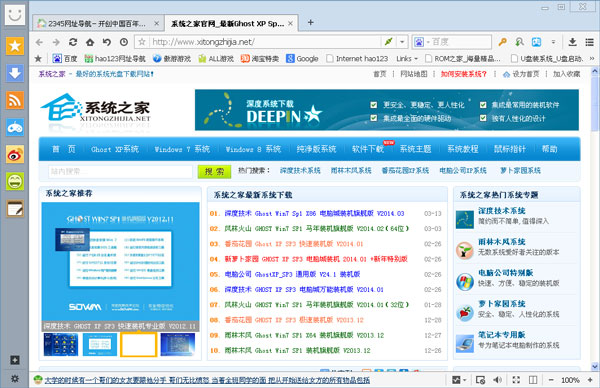Expand toolbar overflow arrow beside screenshot icon

click(x=553, y=42)
